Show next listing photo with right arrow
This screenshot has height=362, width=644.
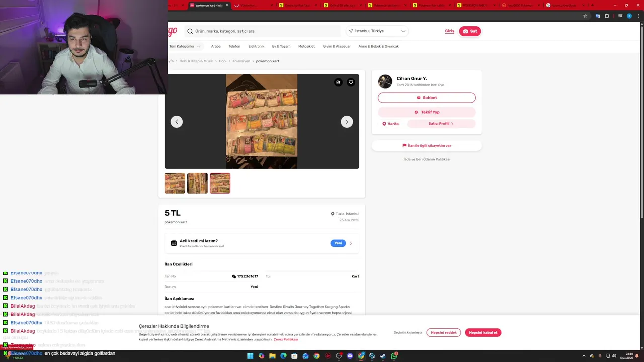coord(347,122)
